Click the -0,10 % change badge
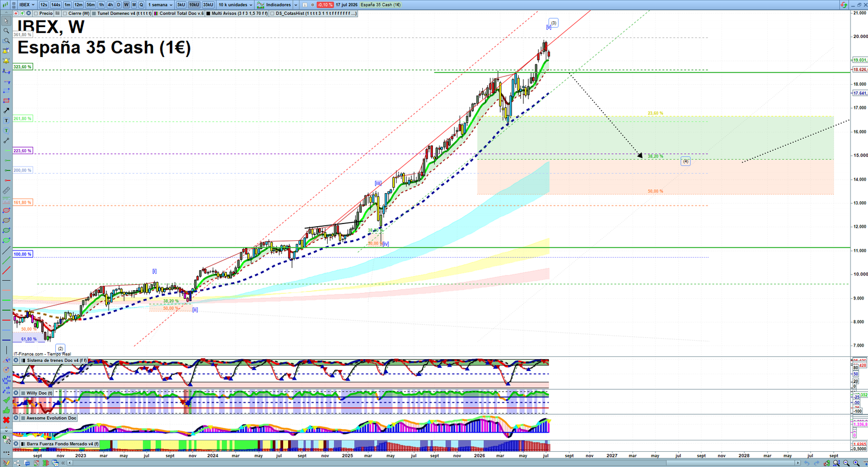 [325, 5]
